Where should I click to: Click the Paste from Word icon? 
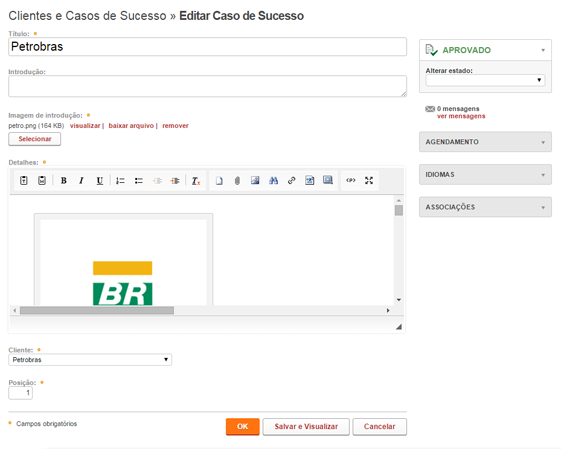pyautogui.click(x=42, y=181)
